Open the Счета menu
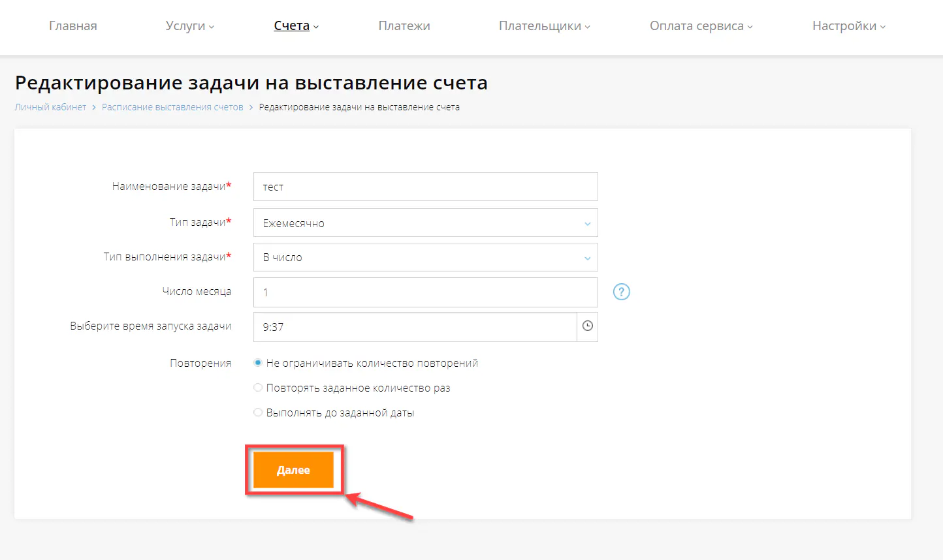Viewport: 943px width, 560px height. (x=292, y=26)
